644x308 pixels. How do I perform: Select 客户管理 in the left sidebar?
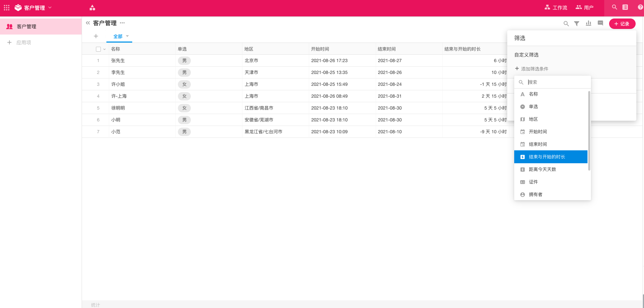tap(41, 27)
